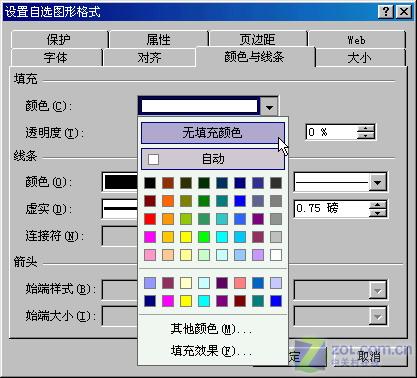Click the 取消 (cancel) button
This screenshot has width=417, height=378.
tap(368, 357)
